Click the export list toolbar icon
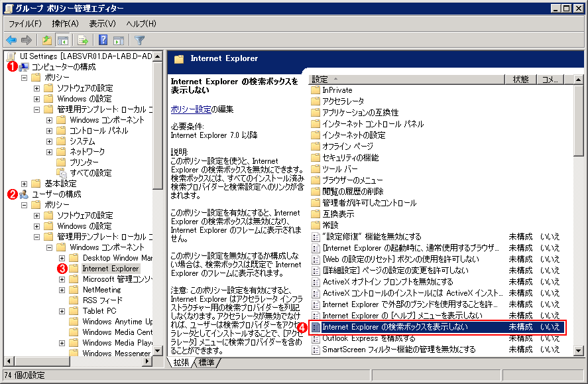The width and height of the screenshot is (588, 384). (x=82, y=40)
